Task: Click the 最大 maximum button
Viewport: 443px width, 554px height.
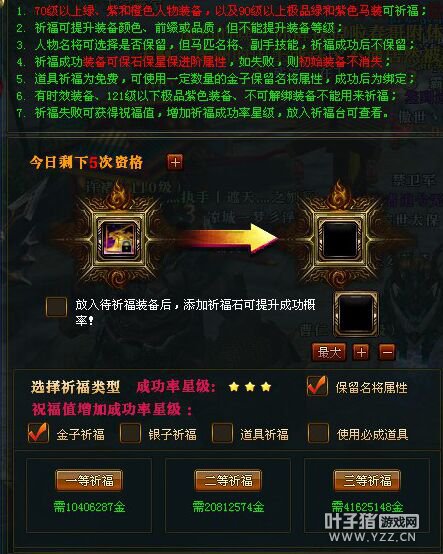Action: pyautogui.click(x=329, y=352)
